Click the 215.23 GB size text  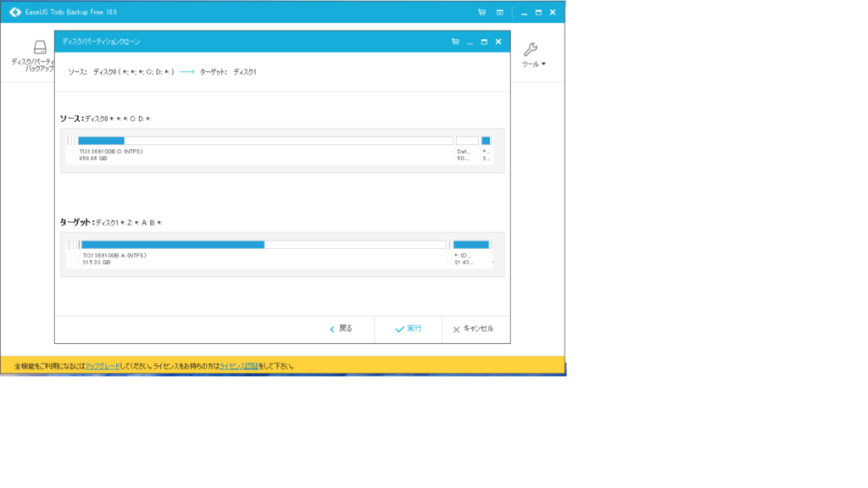[x=97, y=263]
